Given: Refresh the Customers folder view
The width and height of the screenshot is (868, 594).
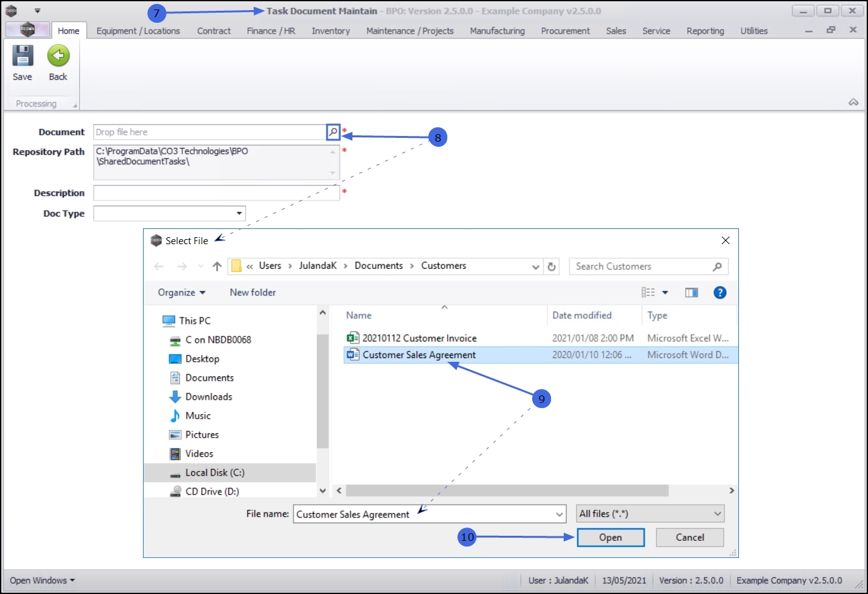Looking at the screenshot, I should coord(552,266).
